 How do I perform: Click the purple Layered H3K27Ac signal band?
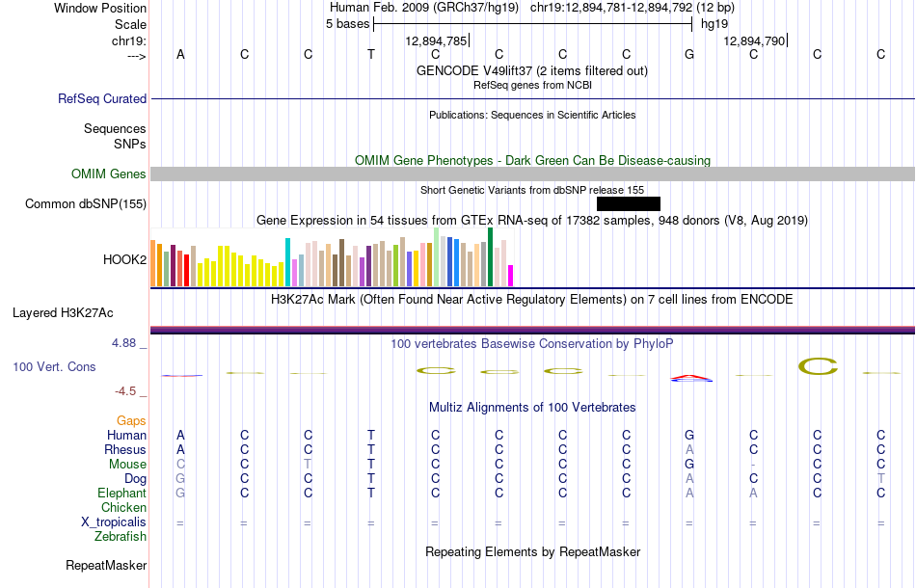533,331
